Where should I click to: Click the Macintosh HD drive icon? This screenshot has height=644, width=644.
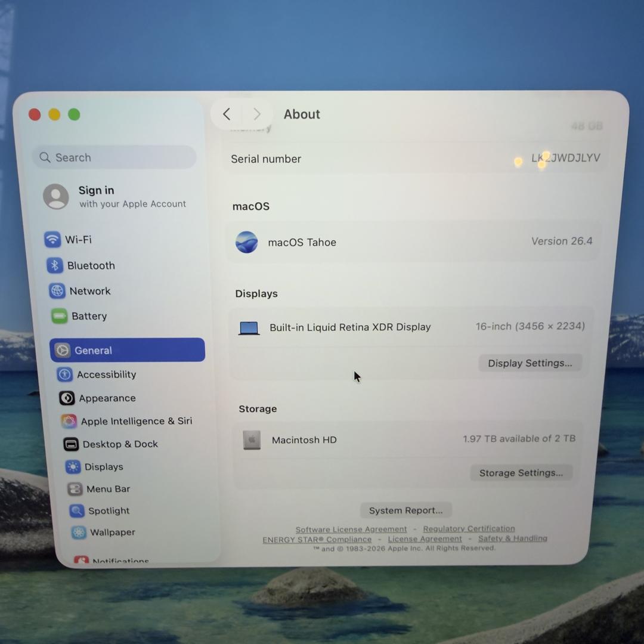click(252, 440)
